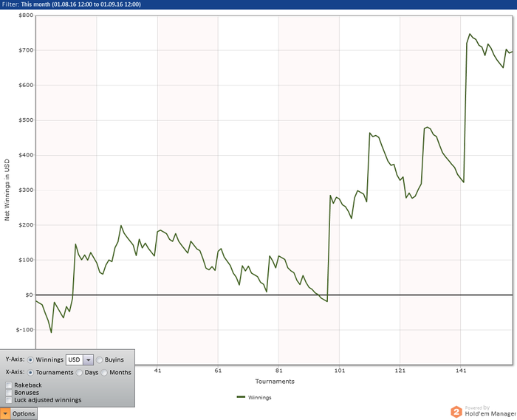Select the Winnings Y-axis radio button

[x=30, y=359]
